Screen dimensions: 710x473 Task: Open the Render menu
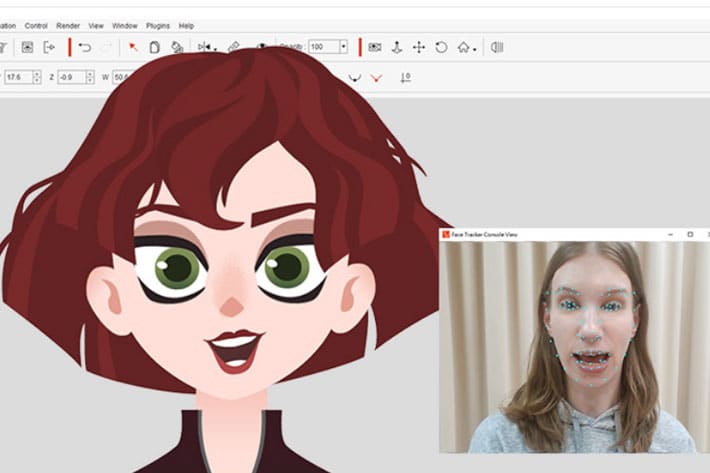[x=68, y=25]
